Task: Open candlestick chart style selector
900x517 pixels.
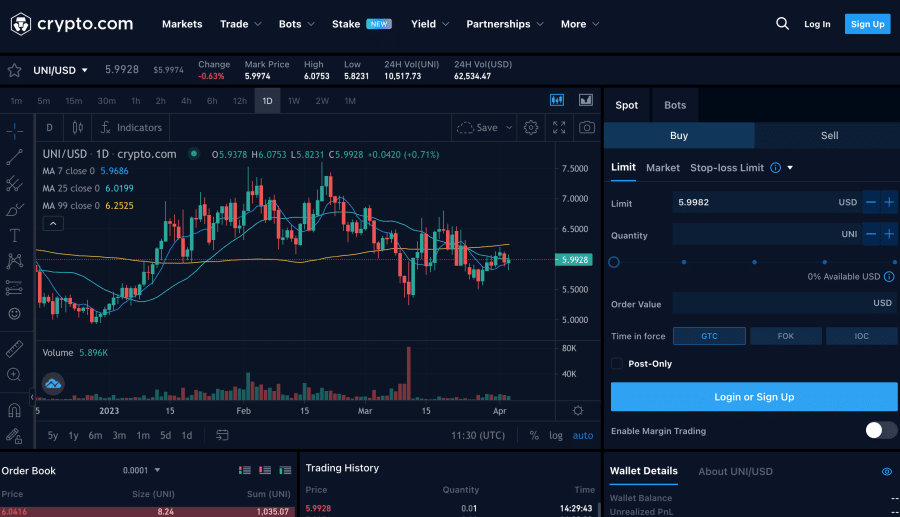Action: tap(77, 127)
